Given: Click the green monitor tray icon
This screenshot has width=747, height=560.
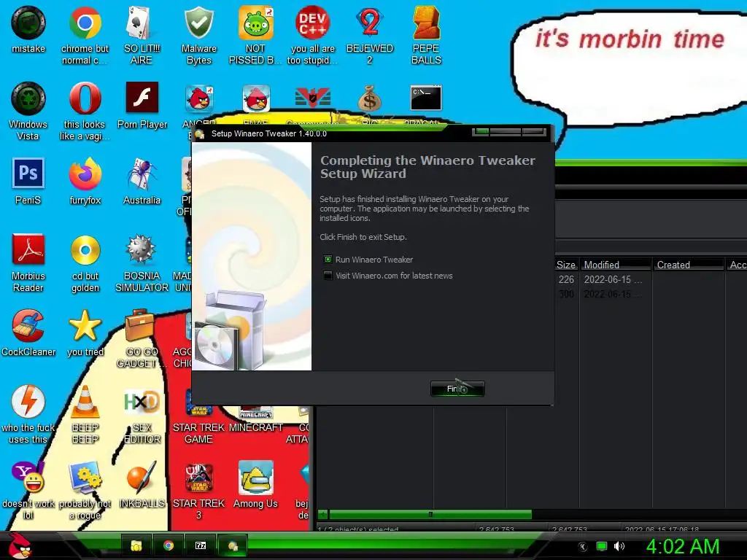Looking at the screenshot, I should (602, 546).
